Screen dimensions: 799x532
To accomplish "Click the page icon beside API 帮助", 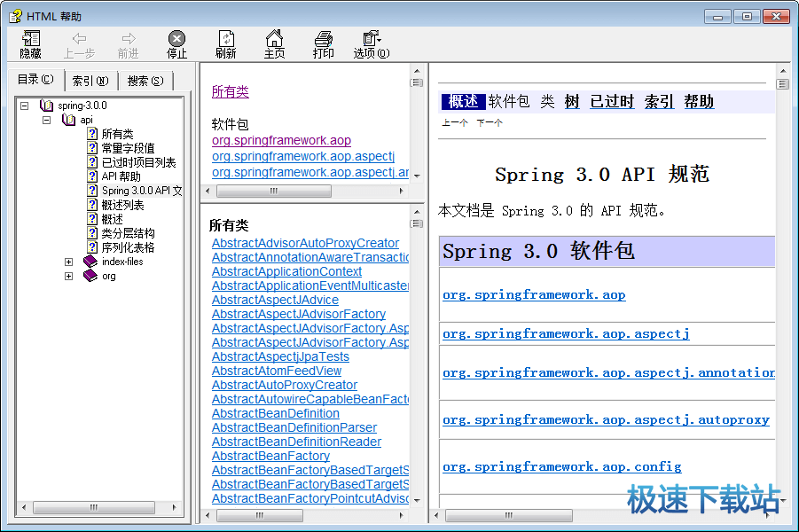I will [x=92, y=176].
